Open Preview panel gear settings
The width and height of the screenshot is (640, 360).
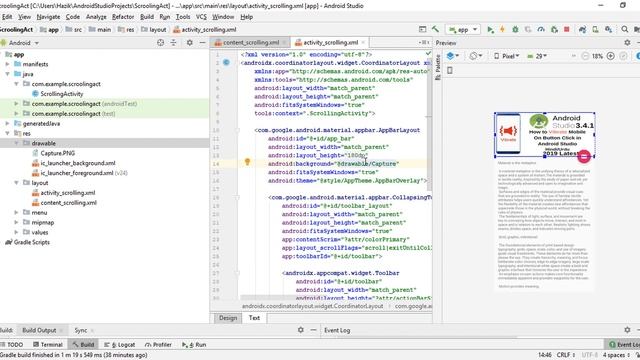pyautogui.click(x=627, y=42)
